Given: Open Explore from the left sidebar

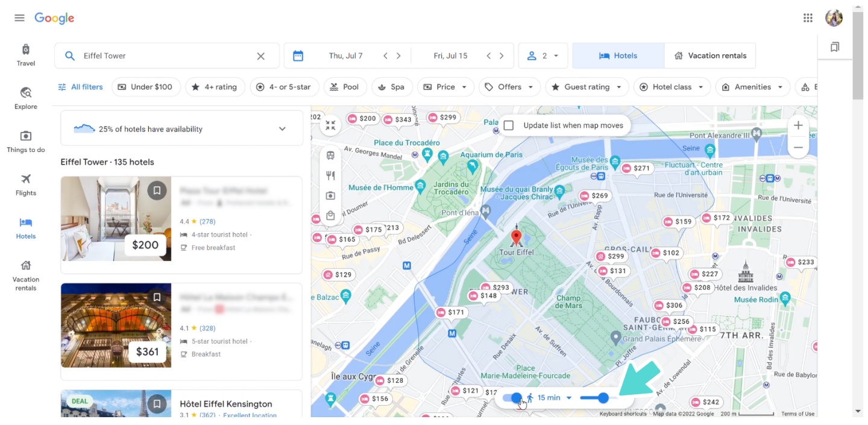Looking at the screenshot, I should coord(25,98).
